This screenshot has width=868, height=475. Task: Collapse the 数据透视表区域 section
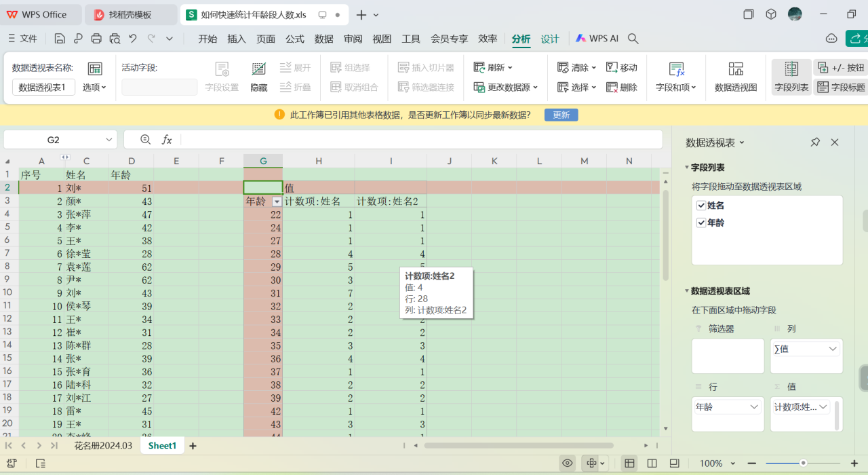tap(686, 291)
